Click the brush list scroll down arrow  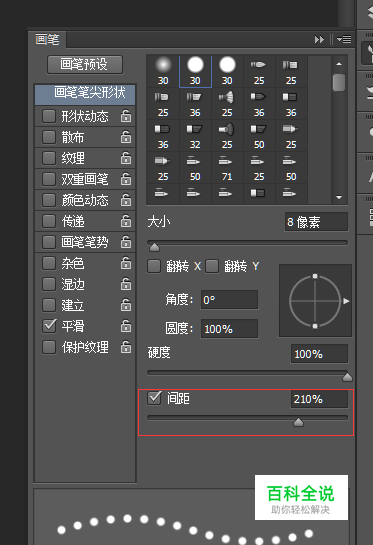[x=339, y=197]
